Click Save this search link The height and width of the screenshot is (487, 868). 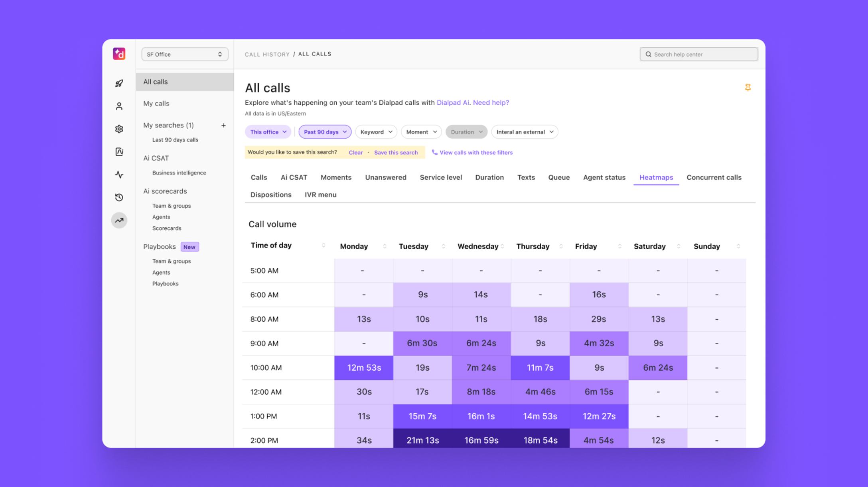396,152
